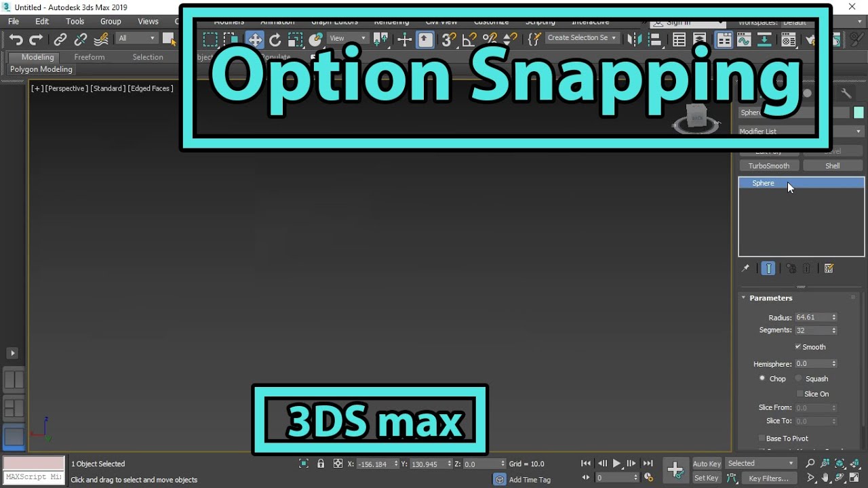Open the All selection filter dropdown
Screen dimensions: 868x488
click(x=136, y=39)
